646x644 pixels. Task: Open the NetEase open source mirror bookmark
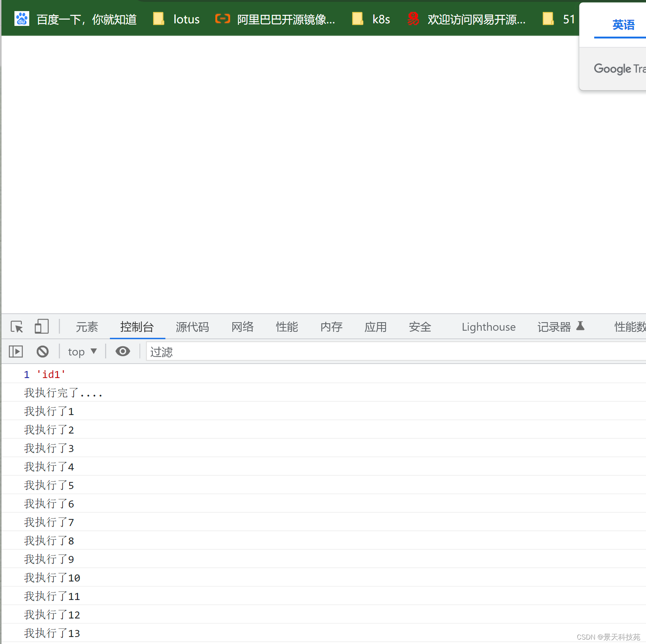point(466,19)
